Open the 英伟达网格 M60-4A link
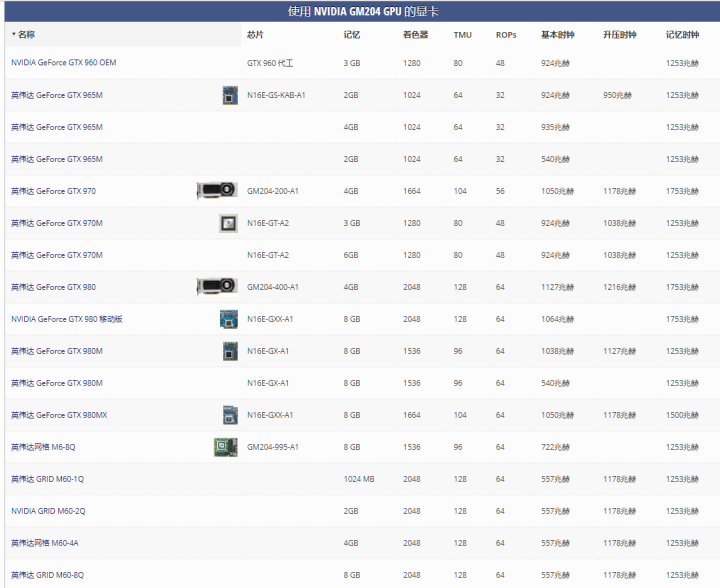Screen dimensions: 720x588 45,543
